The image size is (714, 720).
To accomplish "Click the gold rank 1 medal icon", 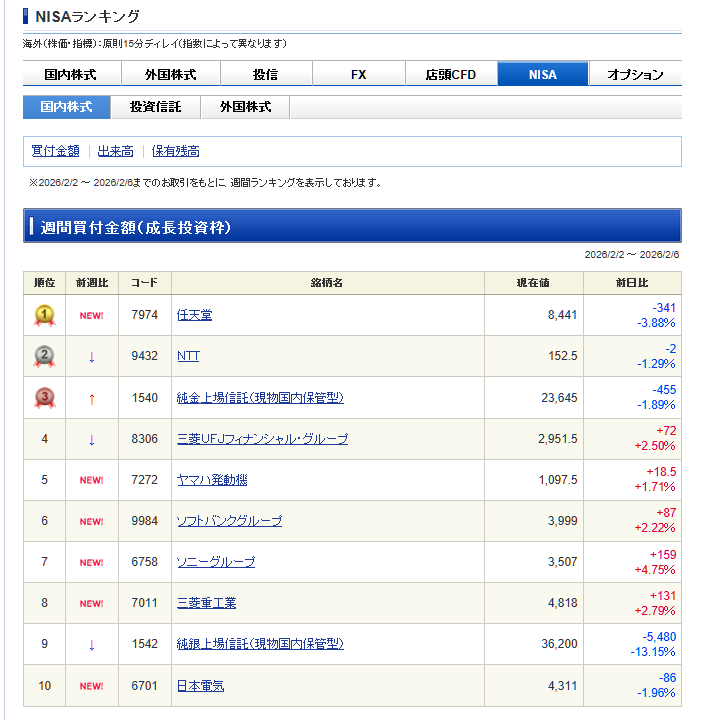I will tap(45, 315).
